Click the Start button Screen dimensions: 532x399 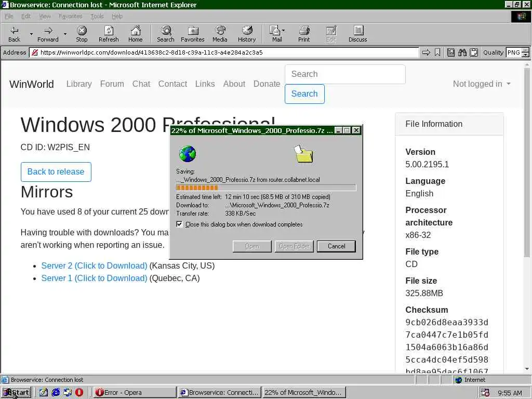16,393
